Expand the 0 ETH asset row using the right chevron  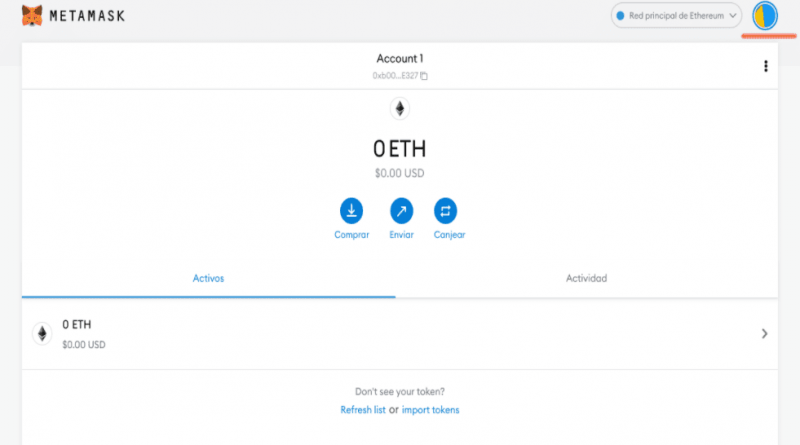[764, 334]
